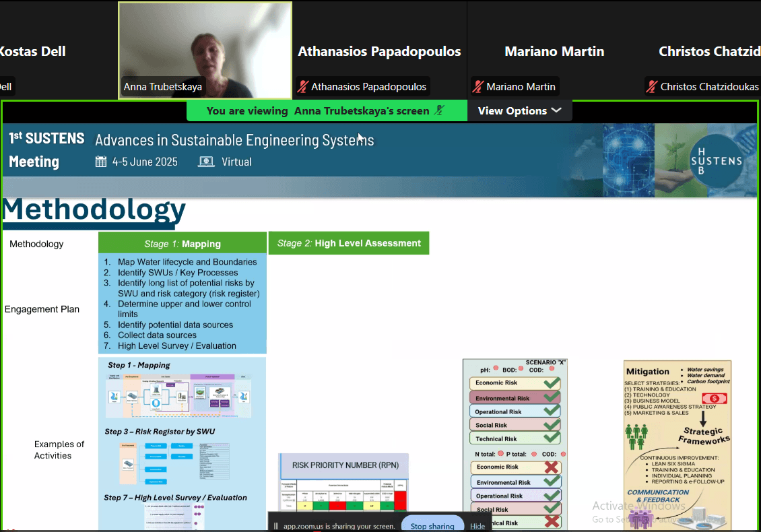Click the red X beside lower Economic Risk
Viewport: 761px width, 532px height.
552,467
